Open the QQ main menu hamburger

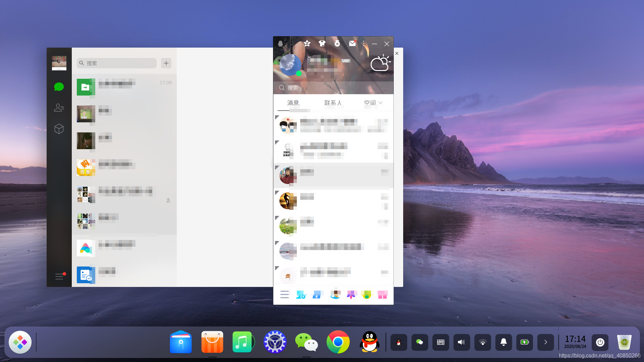[x=284, y=295]
